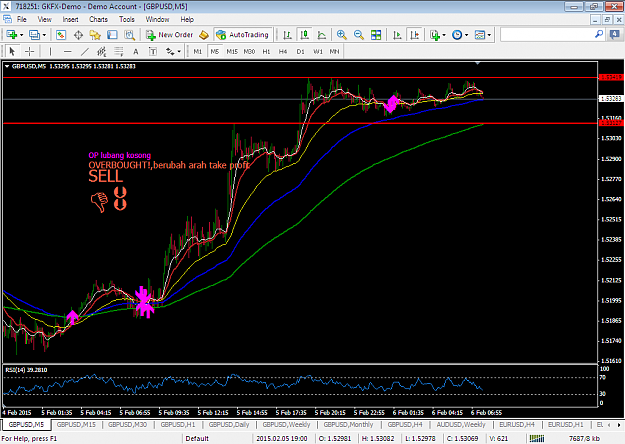
Task: Click the search magnifier icon
Action: (x=599, y=34)
